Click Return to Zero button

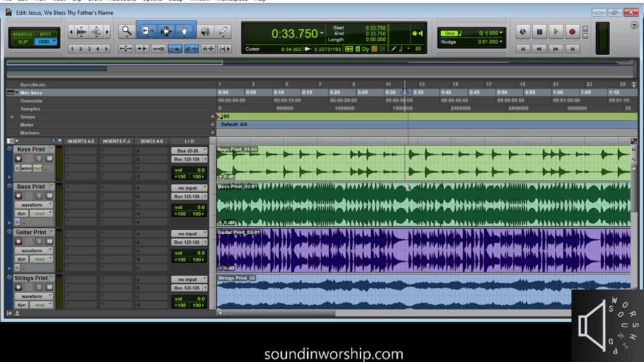pyautogui.click(x=523, y=49)
